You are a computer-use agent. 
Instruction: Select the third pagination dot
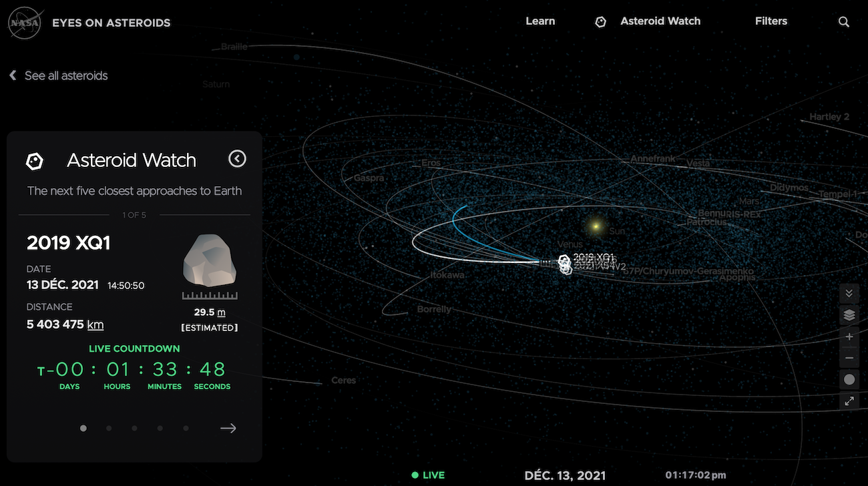(134, 429)
